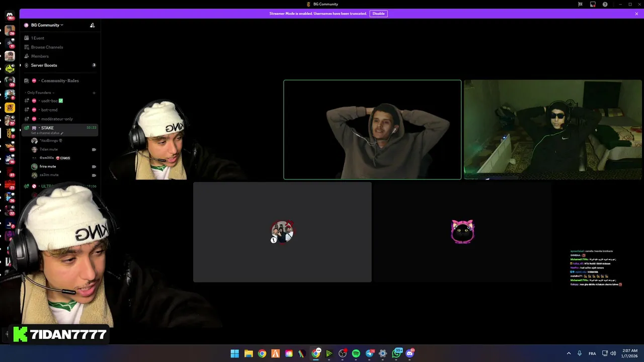This screenshot has width=644, height=362.
Task: Open Discord from taskbar
Action: (410, 353)
